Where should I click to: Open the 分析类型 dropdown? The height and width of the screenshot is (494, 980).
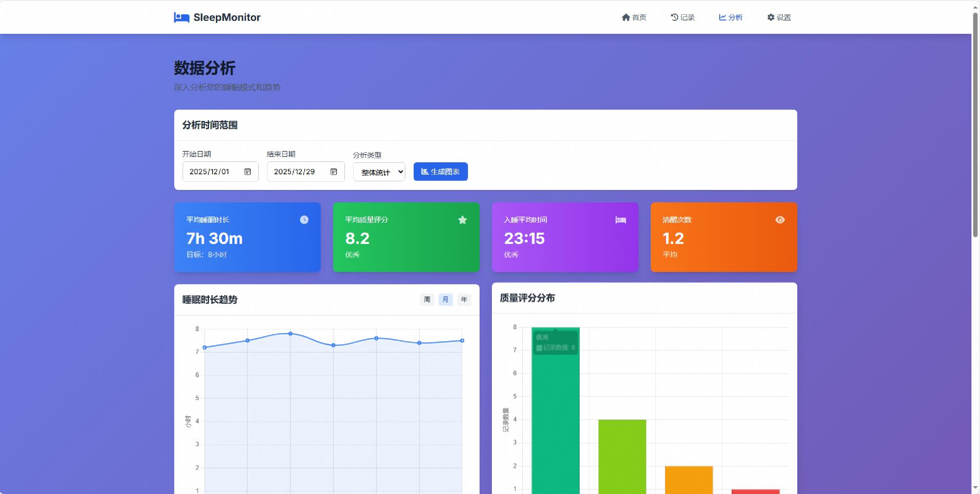point(379,172)
